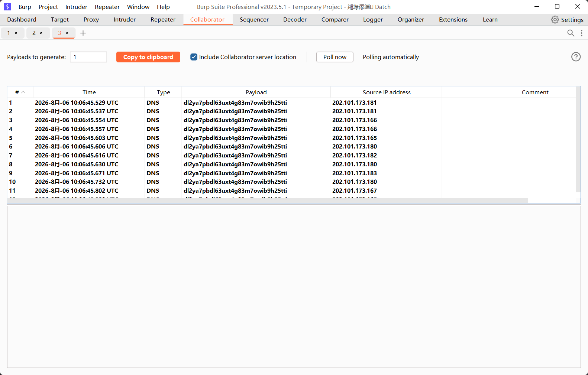The height and width of the screenshot is (375, 588).
Task: Sort by the Type column header
Action: point(163,92)
